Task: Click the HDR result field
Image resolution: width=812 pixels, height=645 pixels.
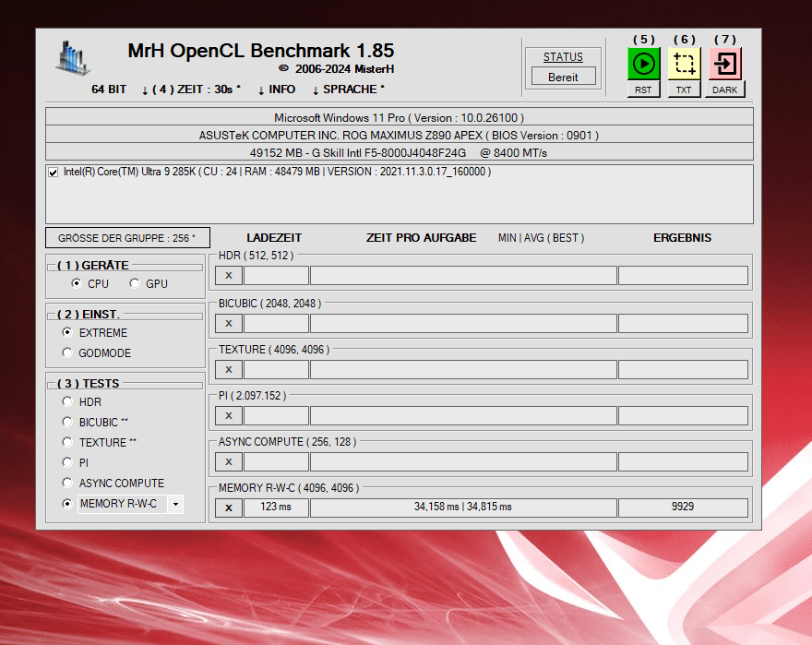Action: pos(683,276)
